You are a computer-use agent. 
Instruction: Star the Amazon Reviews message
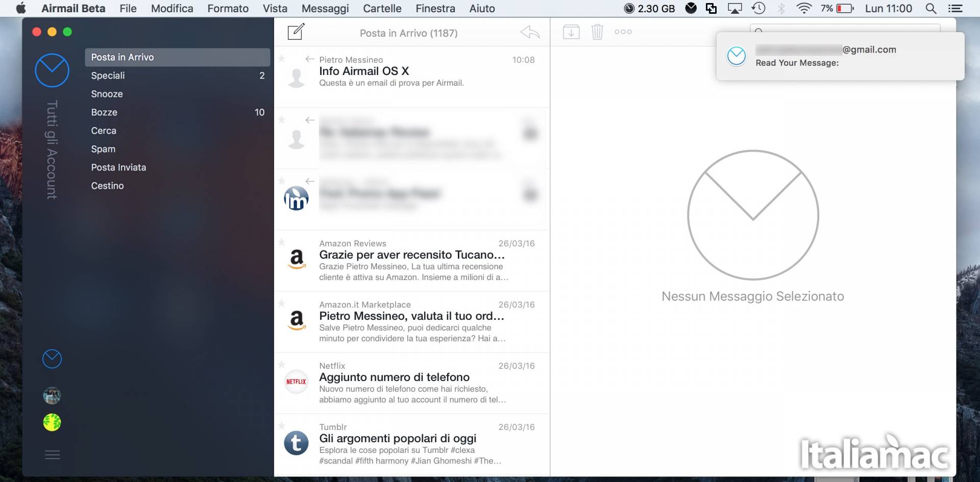click(x=281, y=242)
